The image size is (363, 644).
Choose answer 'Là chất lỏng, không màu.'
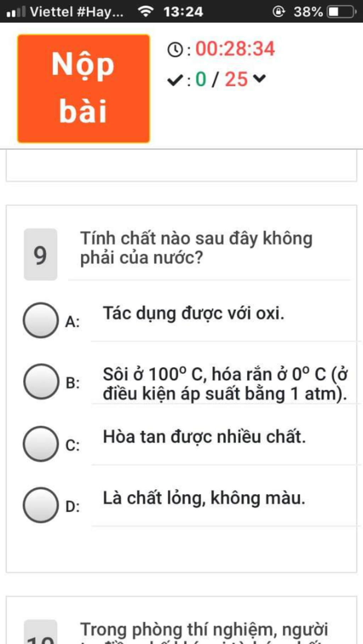point(204,498)
